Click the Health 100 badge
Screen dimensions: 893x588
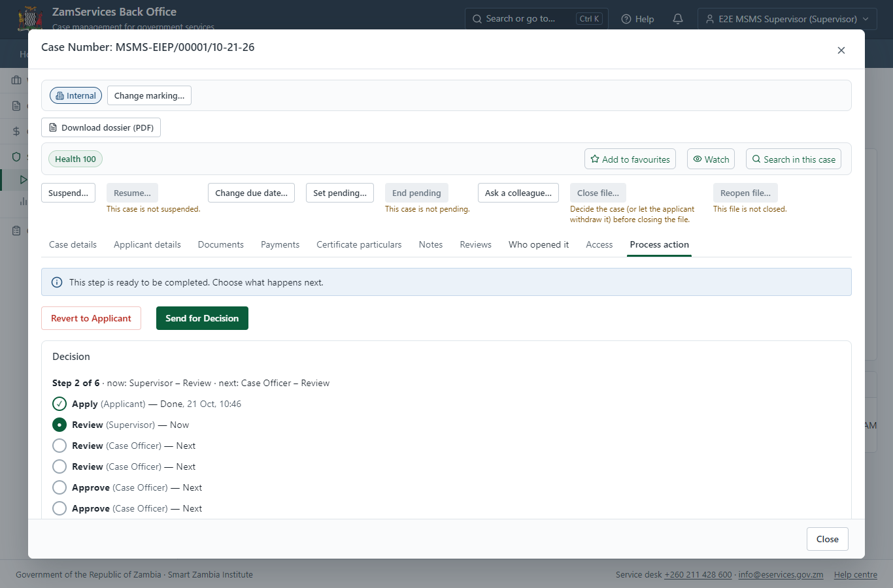click(75, 159)
